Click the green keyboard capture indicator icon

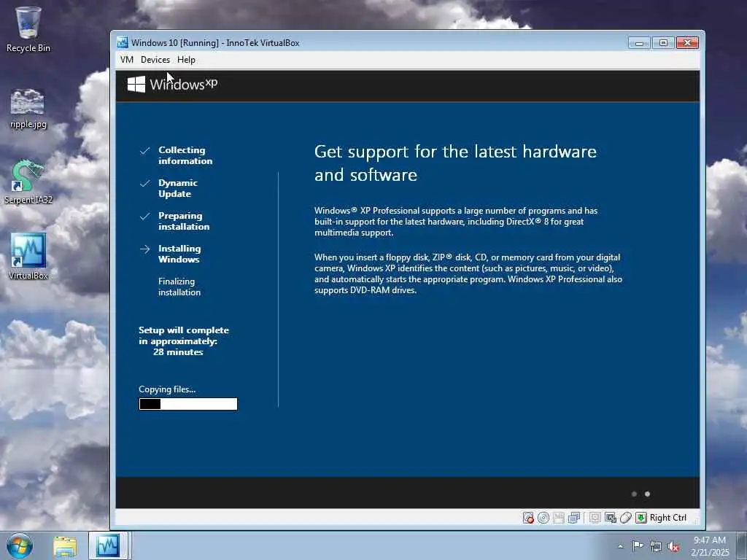click(641, 518)
